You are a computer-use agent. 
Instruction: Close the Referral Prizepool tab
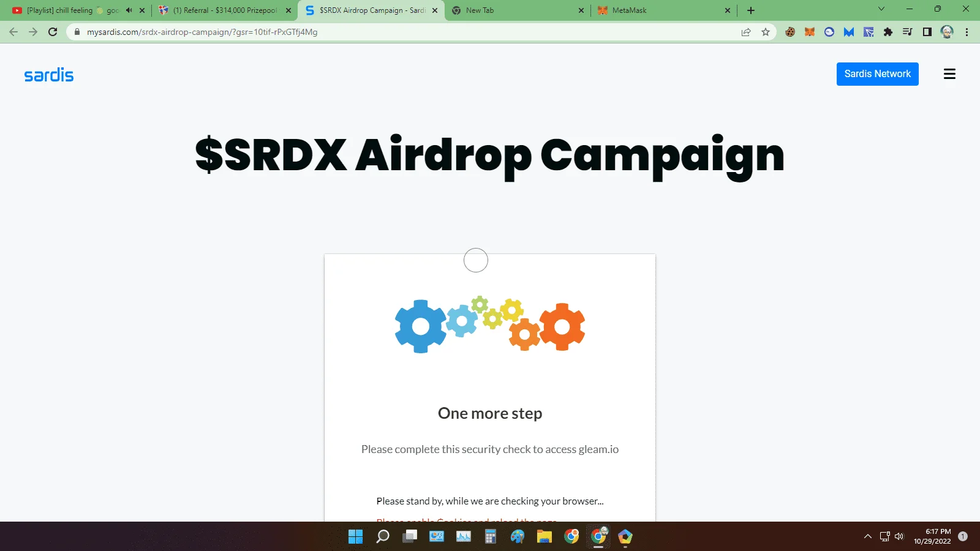(288, 10)
